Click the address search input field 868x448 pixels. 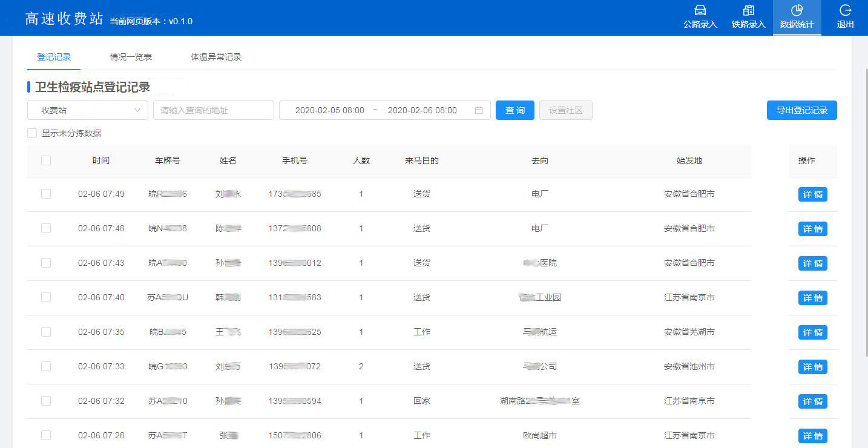(213, 110)
